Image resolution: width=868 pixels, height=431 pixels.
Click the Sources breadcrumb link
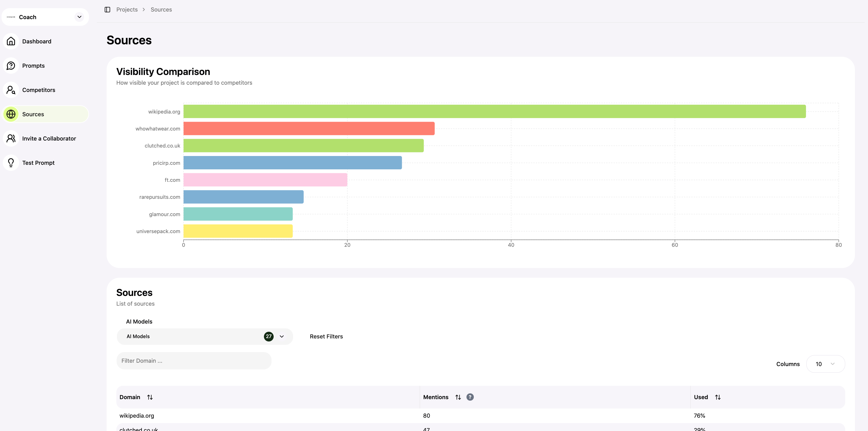pos(161,9)
